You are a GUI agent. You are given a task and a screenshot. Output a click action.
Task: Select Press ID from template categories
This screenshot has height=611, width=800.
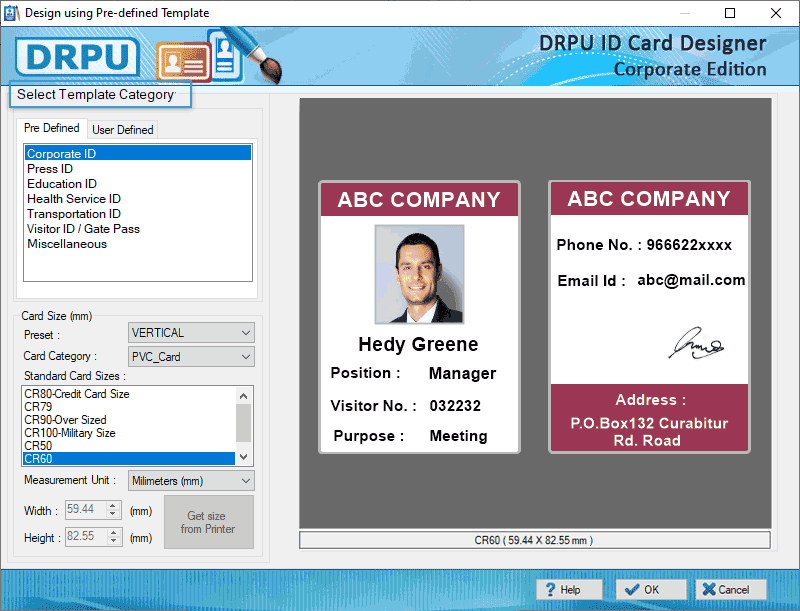[50, 169]
